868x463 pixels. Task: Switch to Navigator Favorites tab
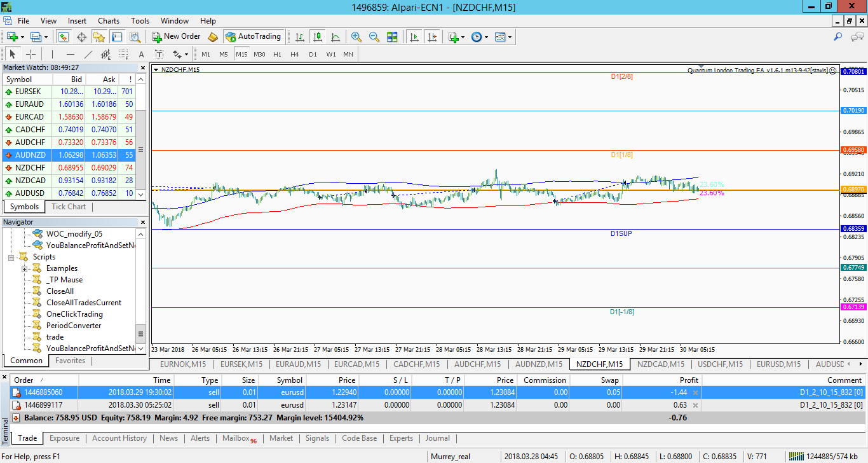pyautogui.click(x=70, y=361)
